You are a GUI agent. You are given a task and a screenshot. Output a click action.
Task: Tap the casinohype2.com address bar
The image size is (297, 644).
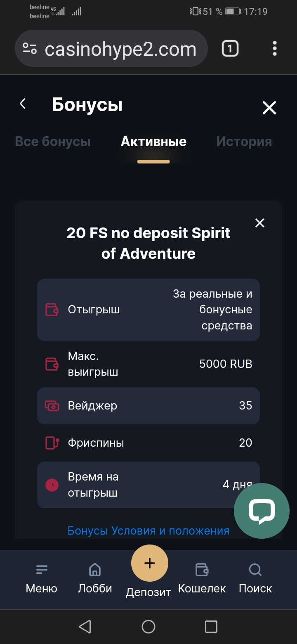pyautogui.click(x=120, y=50)
